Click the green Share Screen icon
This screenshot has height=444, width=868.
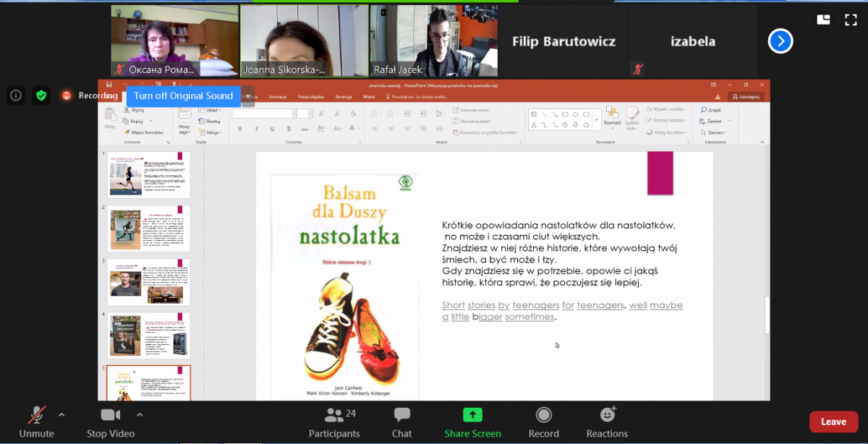click(472, 422)
